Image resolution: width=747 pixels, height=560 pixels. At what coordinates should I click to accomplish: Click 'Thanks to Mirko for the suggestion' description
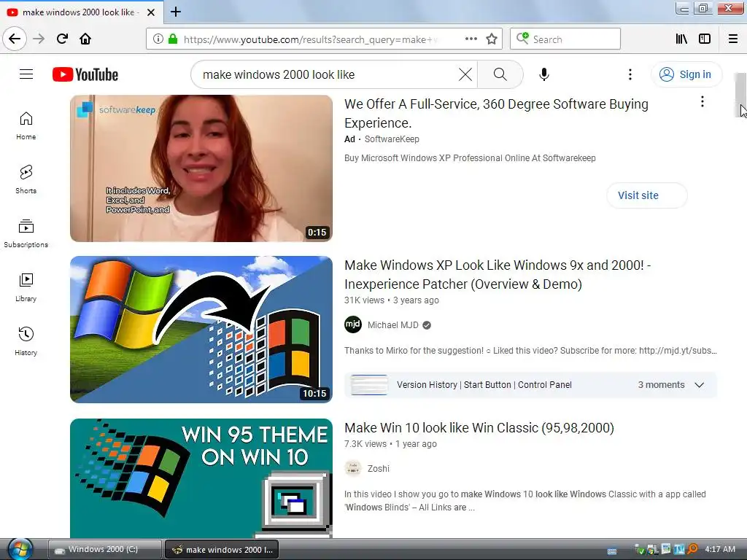pos(530,351)
